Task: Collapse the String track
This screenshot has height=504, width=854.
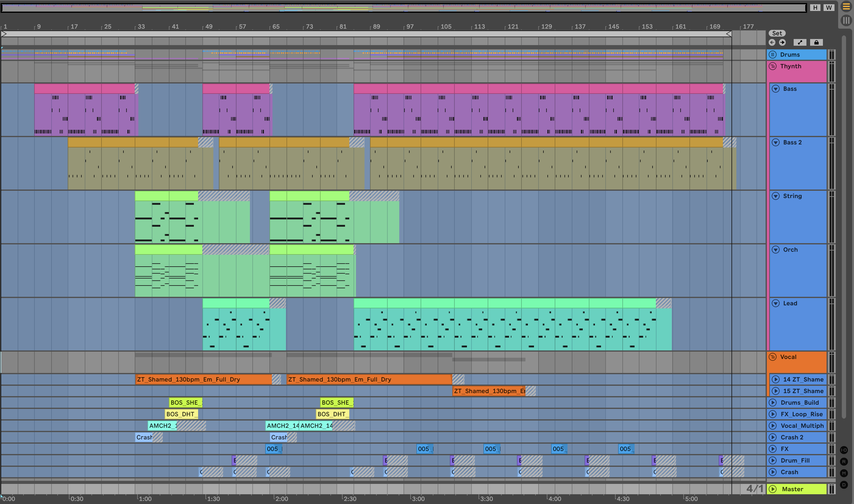Action: (x=776, y=196)
